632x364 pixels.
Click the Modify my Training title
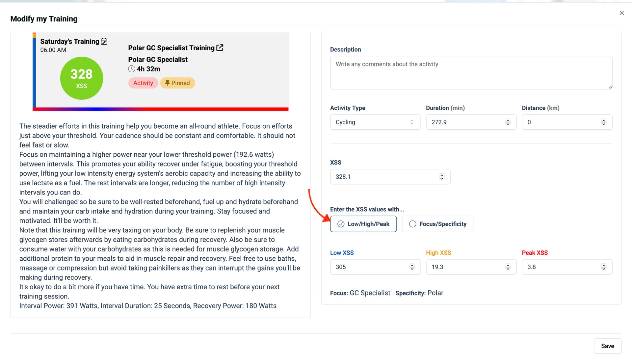pyautogui.click(x=44, y=19)
